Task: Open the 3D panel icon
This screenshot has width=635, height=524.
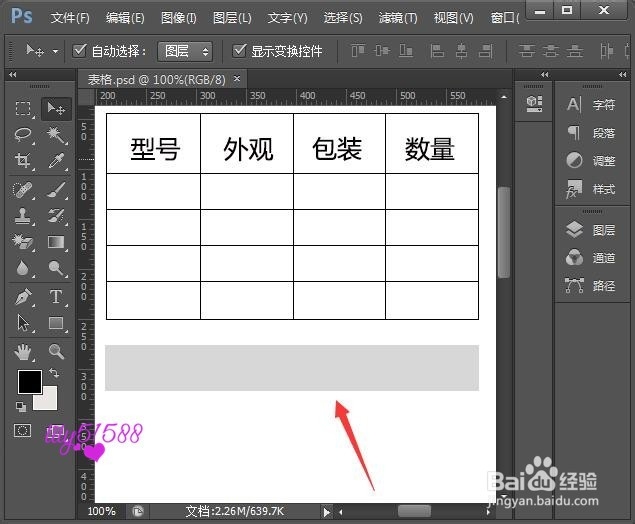Action: [x=534, y=104]
